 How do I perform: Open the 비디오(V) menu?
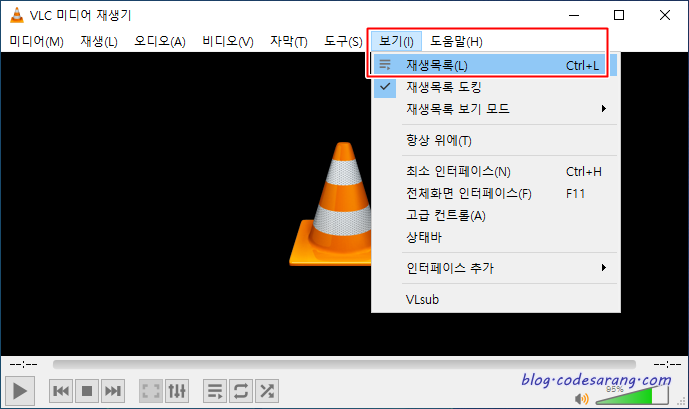pos(228,41)
